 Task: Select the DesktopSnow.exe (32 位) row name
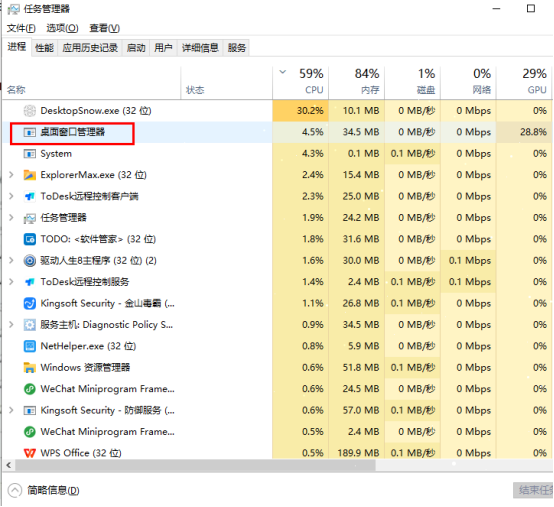96,111
